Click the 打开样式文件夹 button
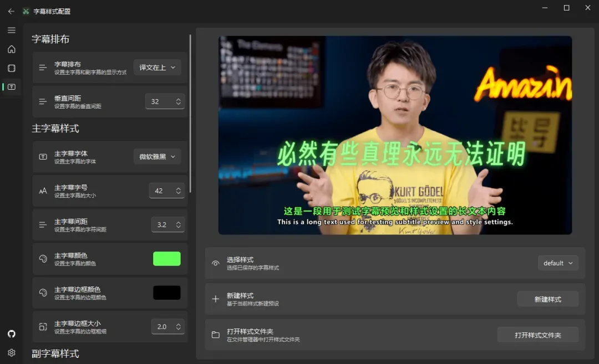The image size is (599, 364). point(537,335)
